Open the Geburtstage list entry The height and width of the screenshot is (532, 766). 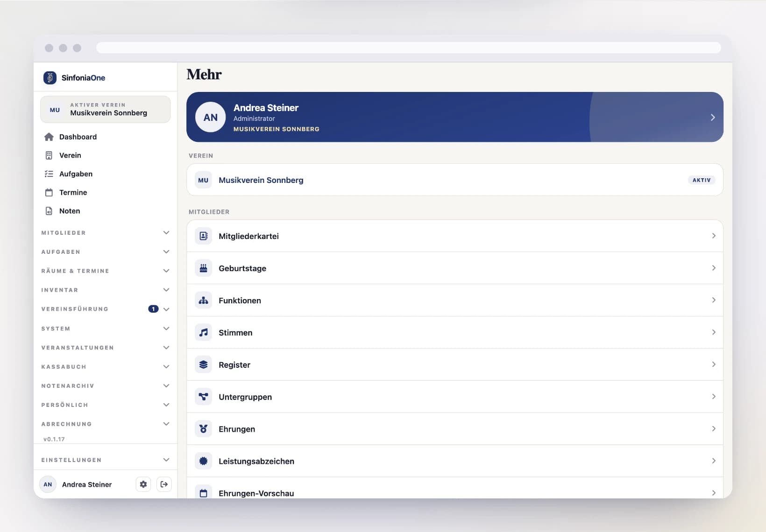(455, 268)
